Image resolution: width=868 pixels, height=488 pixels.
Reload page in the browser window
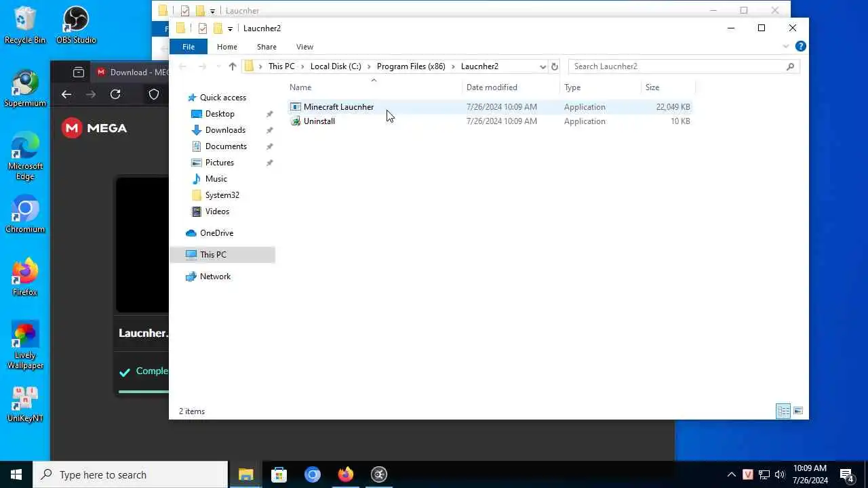(x=115, y=94)
